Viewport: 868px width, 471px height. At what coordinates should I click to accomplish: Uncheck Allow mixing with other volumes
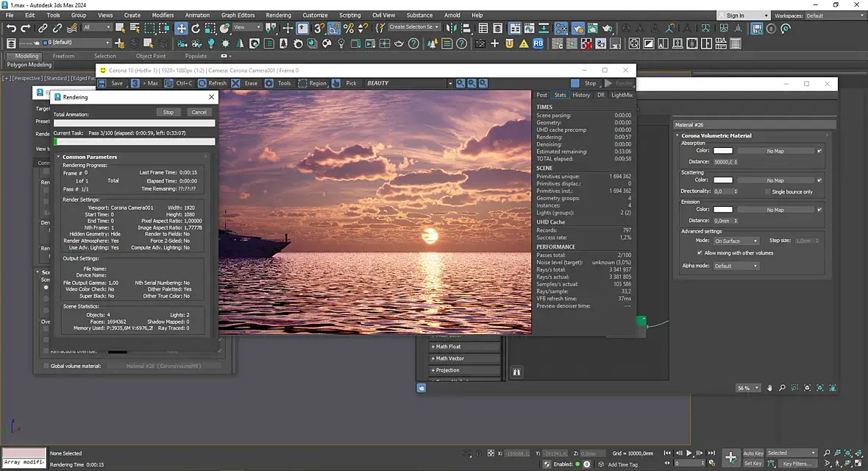pyautogui.click(x=700, y=252)
